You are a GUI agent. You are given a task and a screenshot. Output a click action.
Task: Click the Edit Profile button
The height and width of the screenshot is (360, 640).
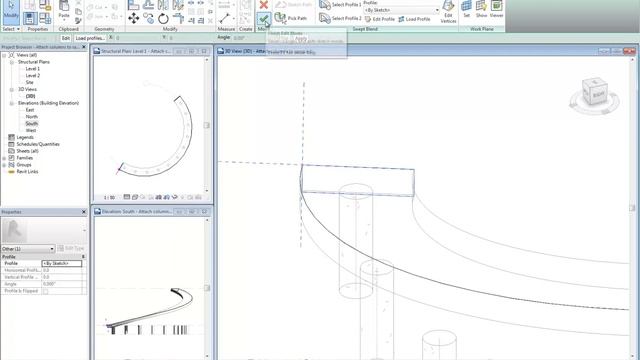pyautogui.click(x=380, y=19)
